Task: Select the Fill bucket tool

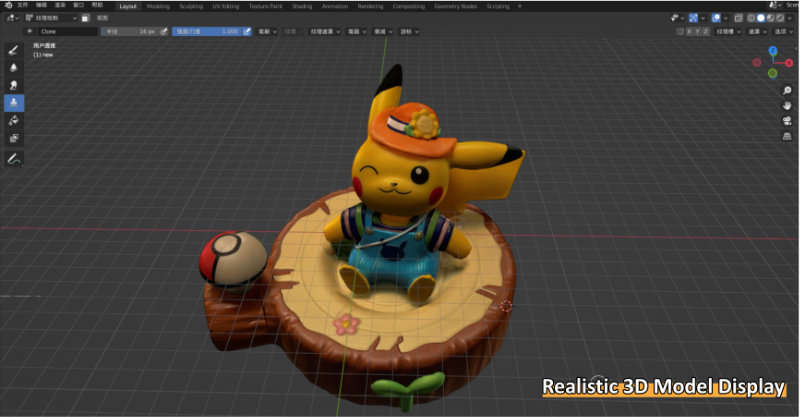Action: coord(14,120)
